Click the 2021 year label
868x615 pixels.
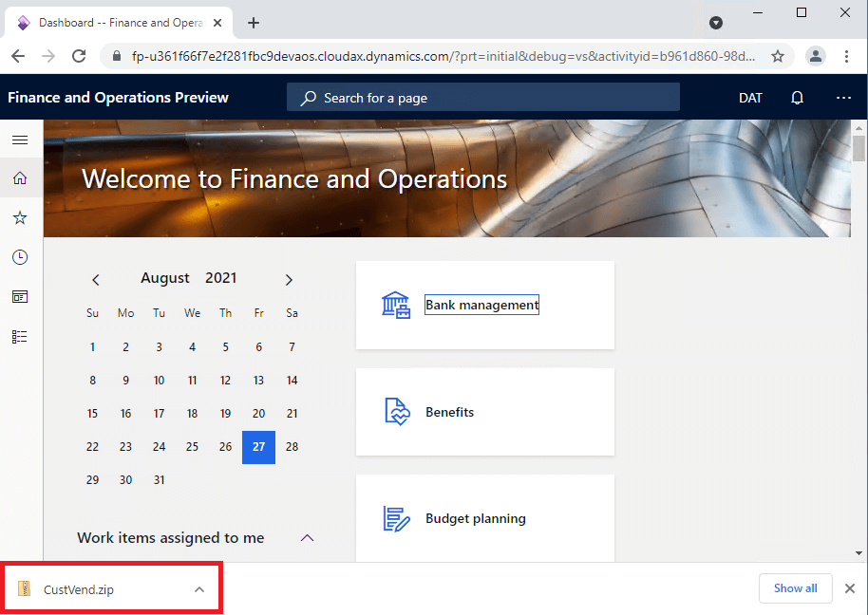click(x=221, y=278)
